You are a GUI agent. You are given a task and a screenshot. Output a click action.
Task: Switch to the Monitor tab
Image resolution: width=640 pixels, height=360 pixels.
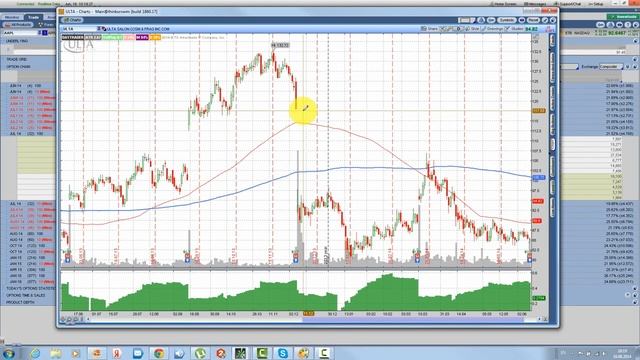(x=12, y=18)
